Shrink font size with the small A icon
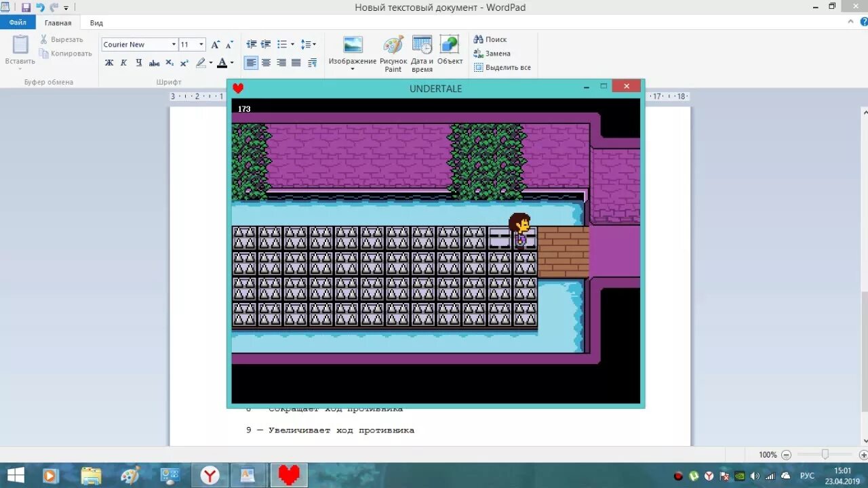Viewport: 868px width, 488px height. 230,45
